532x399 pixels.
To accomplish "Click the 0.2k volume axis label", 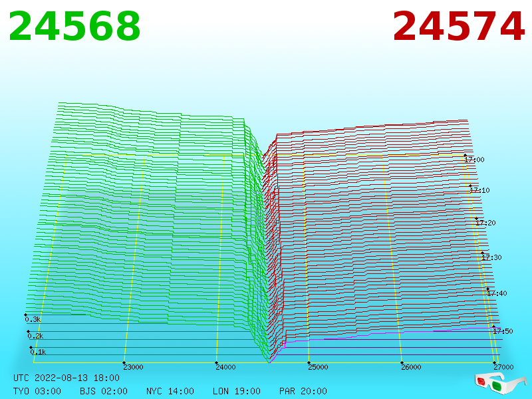I will [35, 336].
